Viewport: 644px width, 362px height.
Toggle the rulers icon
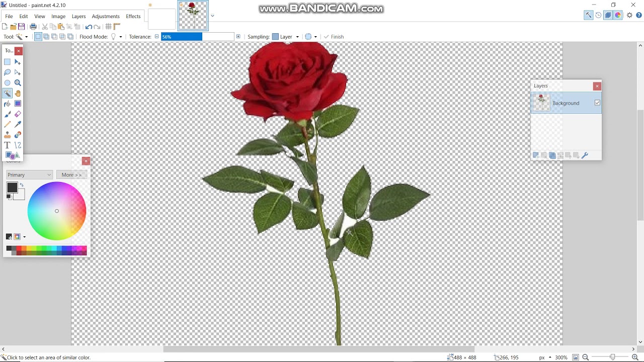117,27
